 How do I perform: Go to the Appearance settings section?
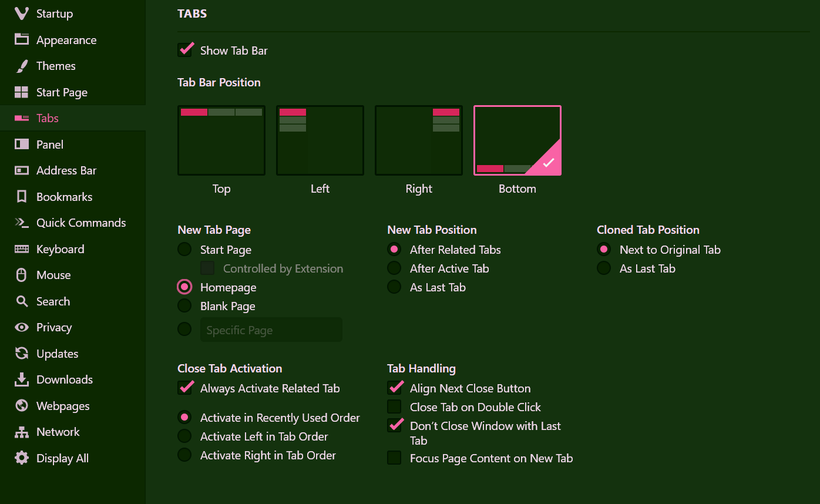pyautogui.click(x=66, y=40)
